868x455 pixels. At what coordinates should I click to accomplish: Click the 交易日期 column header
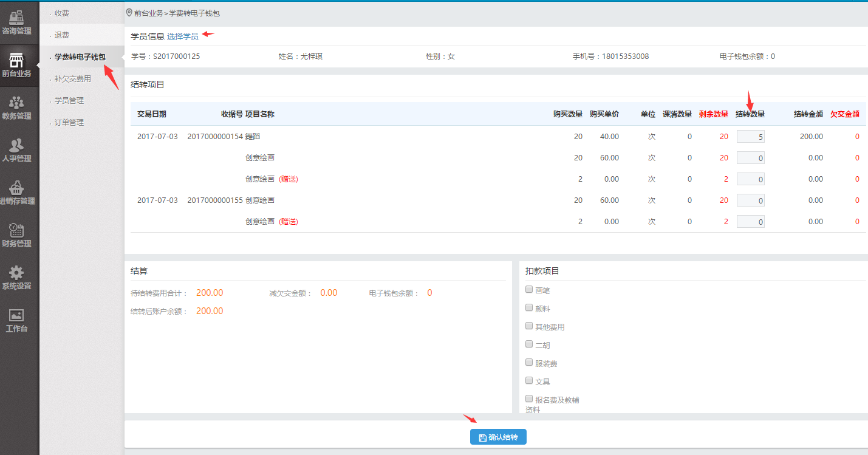tap(152, 114)
